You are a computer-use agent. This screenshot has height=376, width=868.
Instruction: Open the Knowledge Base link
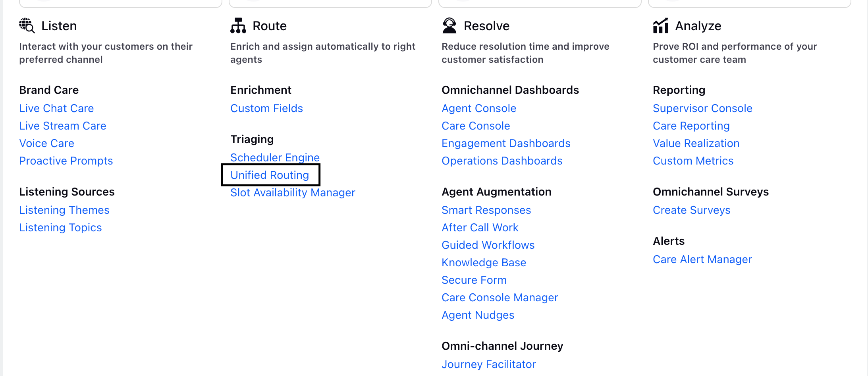click(484, 262)
